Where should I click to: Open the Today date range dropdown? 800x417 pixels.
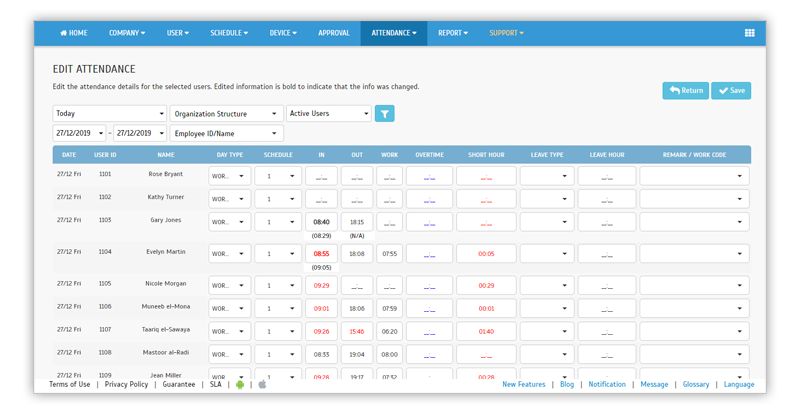[110, 113]
